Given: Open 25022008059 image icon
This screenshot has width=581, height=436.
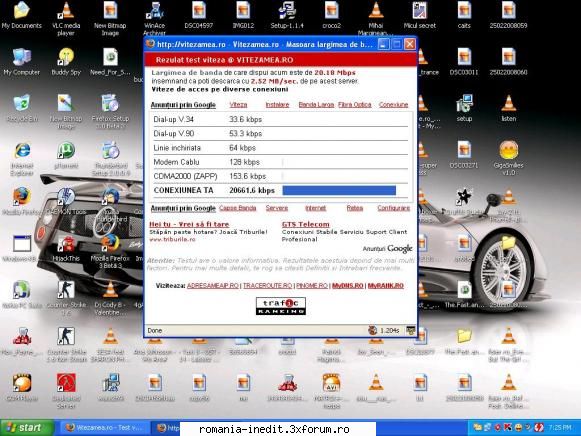Looking at the screenshot, I should pos(508,16).
